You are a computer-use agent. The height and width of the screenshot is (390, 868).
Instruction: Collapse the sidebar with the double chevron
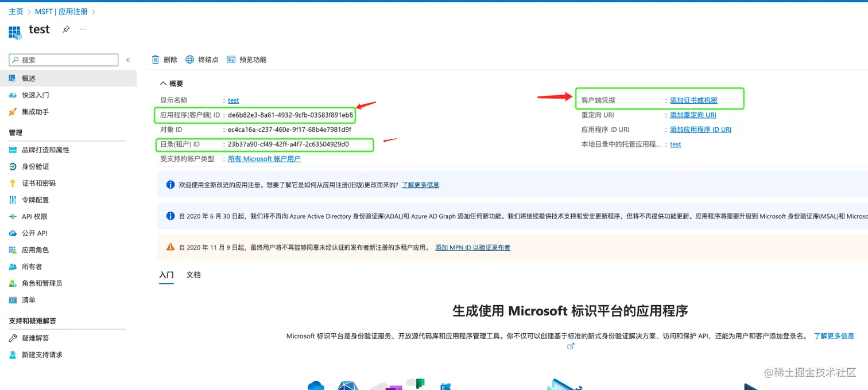point(128,60)
